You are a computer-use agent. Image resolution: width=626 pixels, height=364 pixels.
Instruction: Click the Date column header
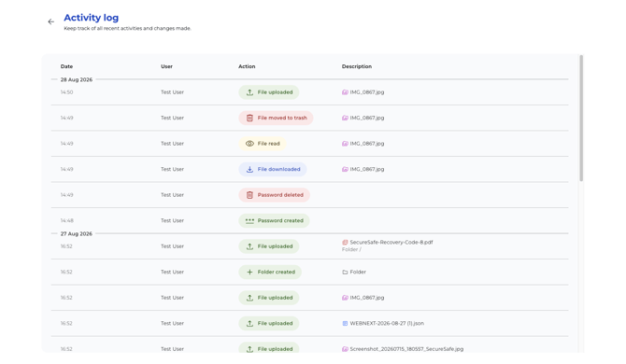point(66,66)
